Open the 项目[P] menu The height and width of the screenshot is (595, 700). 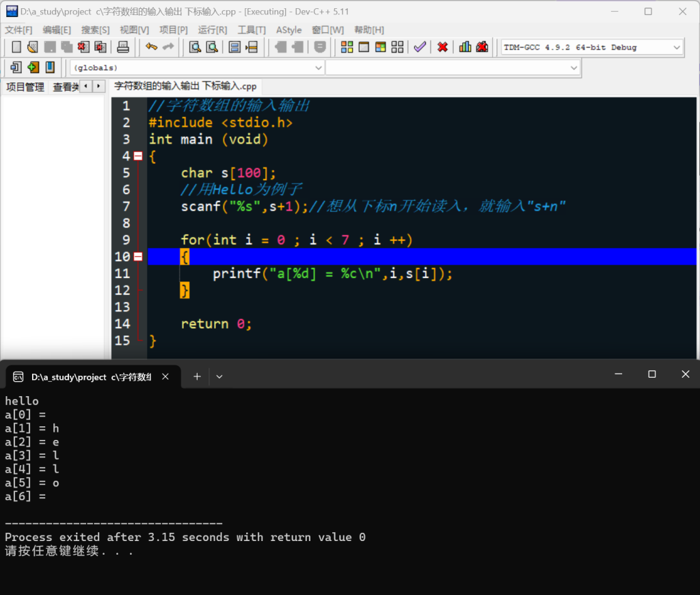click(174, 30)
